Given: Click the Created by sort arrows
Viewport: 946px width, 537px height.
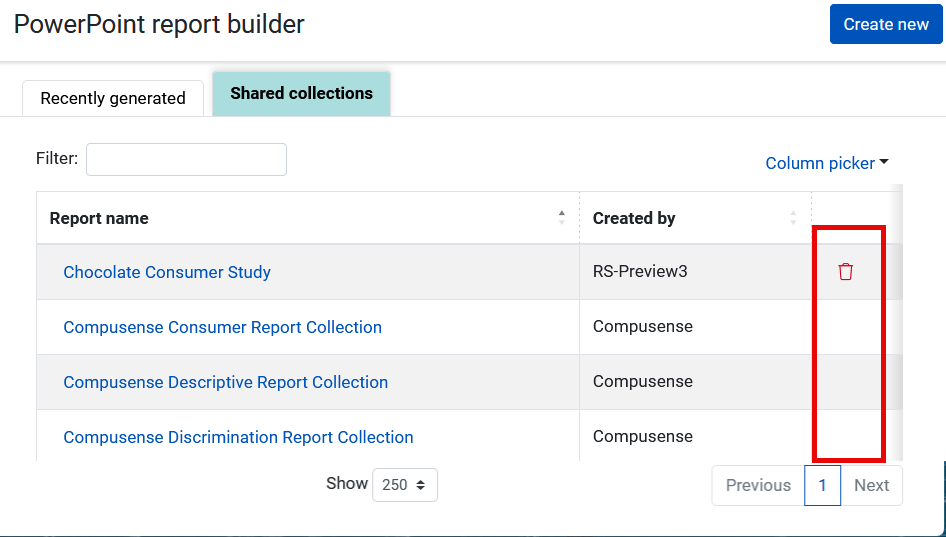Looking at the screenshot, I should click(793, 218).
